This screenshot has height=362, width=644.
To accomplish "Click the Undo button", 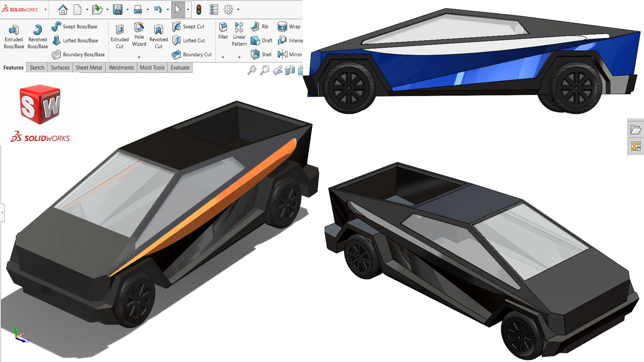I will click(158, 9).
